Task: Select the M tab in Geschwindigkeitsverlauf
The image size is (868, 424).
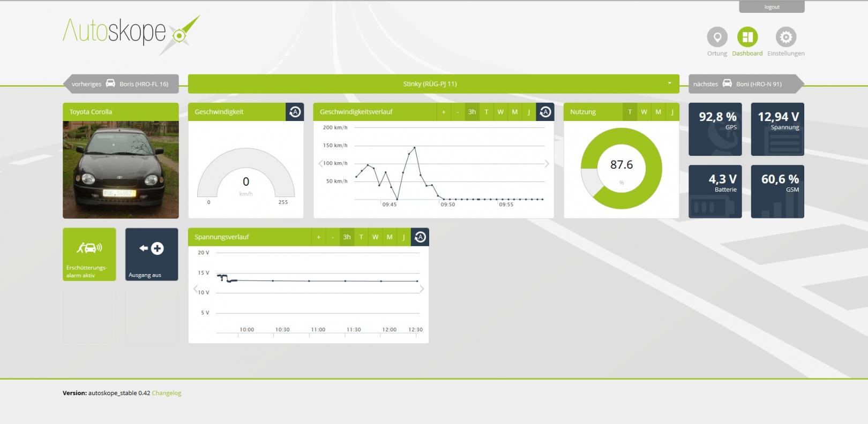Action: 514,112
